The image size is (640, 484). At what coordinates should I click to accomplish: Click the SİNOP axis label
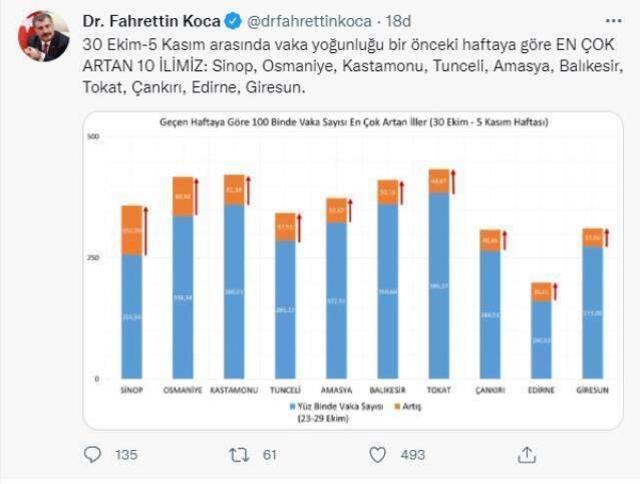131,389
